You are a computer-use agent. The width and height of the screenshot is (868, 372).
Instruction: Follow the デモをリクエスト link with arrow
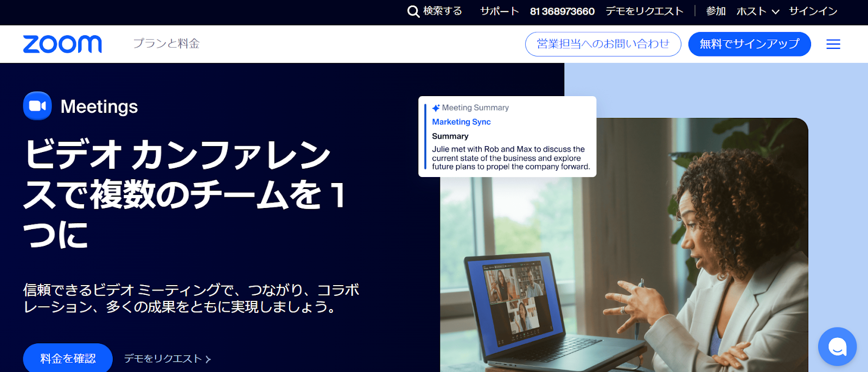[x=168, y=358]
